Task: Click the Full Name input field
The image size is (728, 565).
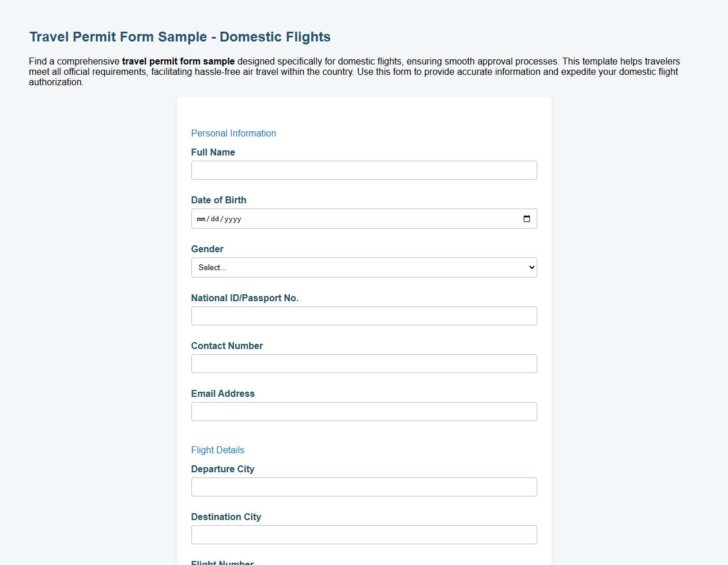Action: click(x=364, y=170)
